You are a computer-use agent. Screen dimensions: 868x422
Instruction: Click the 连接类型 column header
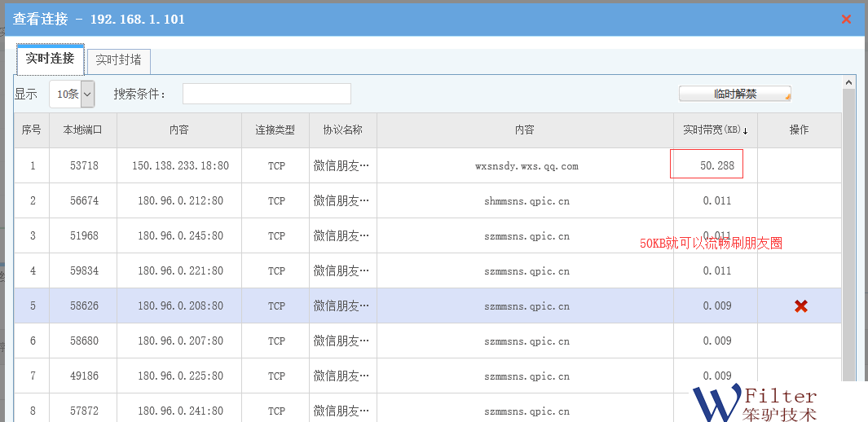pos(275,130)
